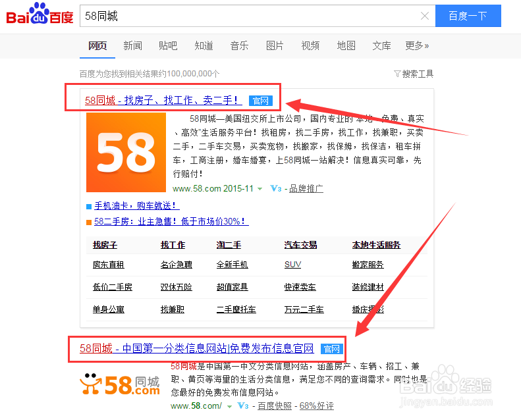Click the V3 credit icon on first result
This screenshot has width=521, height=420.
tap(276, 188)
